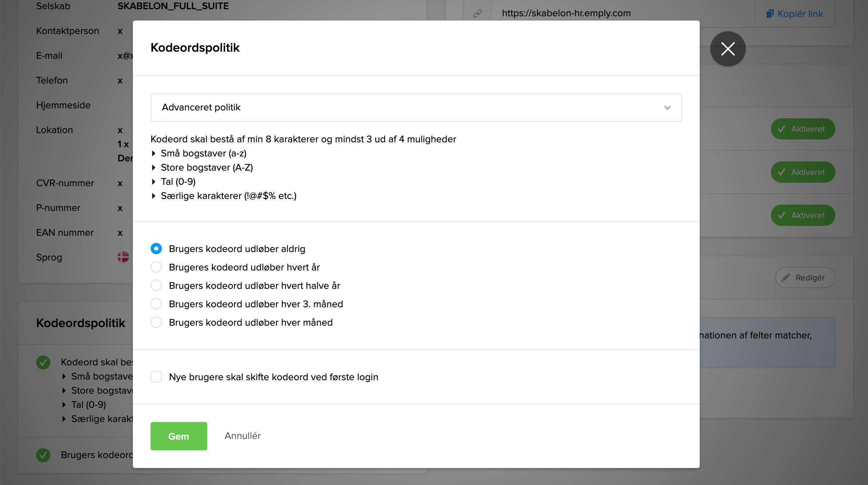868x485 pixels.
Task: Click the pencil icon on Redigér
Action: click(x=786, y=278)
